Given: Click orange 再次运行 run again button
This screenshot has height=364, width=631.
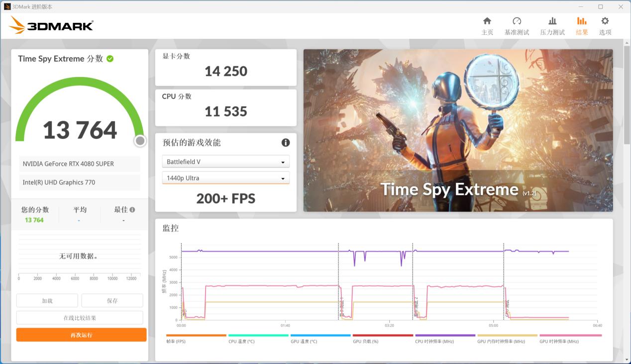Looking at the screenshot, I should pos(81,335).
